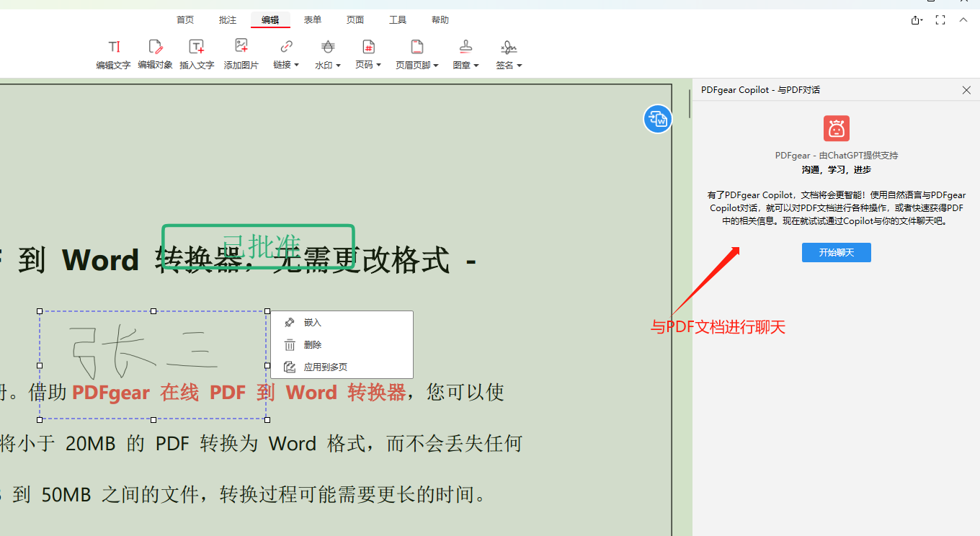The height and width of the screenshot is (536, 980).
Task: Select the 编辑 tab
Action: [x=270, y=20]
